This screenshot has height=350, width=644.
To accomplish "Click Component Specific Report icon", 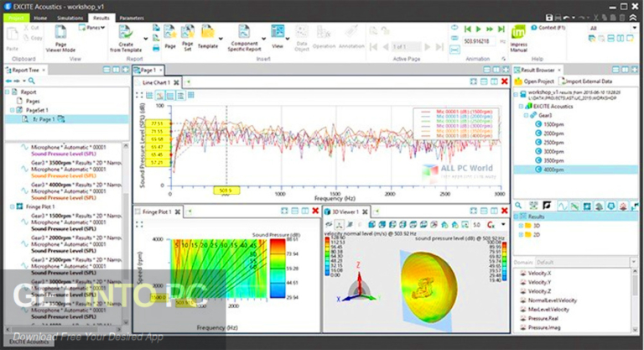I will (244, 32).
